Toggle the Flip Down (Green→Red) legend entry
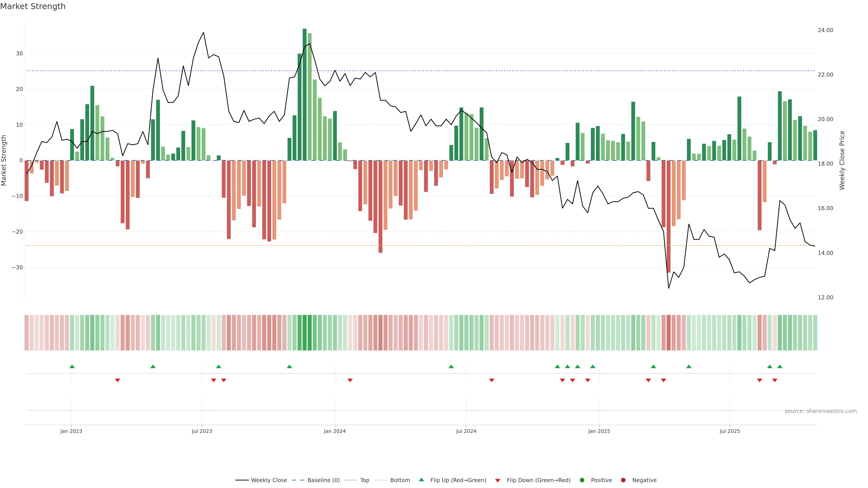This screenshot has height=488, width=868. (538, 480)
